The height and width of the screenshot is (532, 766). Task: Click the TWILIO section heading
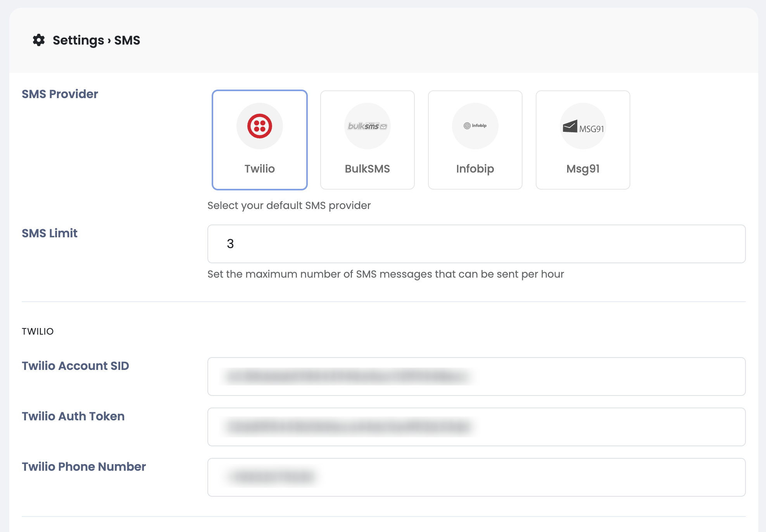38,332
